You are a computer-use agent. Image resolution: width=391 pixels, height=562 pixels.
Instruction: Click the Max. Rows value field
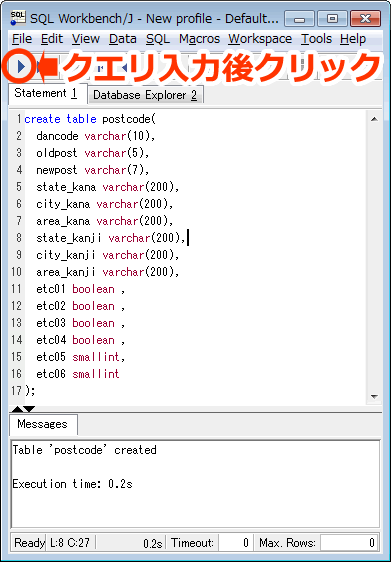(349, 543)
